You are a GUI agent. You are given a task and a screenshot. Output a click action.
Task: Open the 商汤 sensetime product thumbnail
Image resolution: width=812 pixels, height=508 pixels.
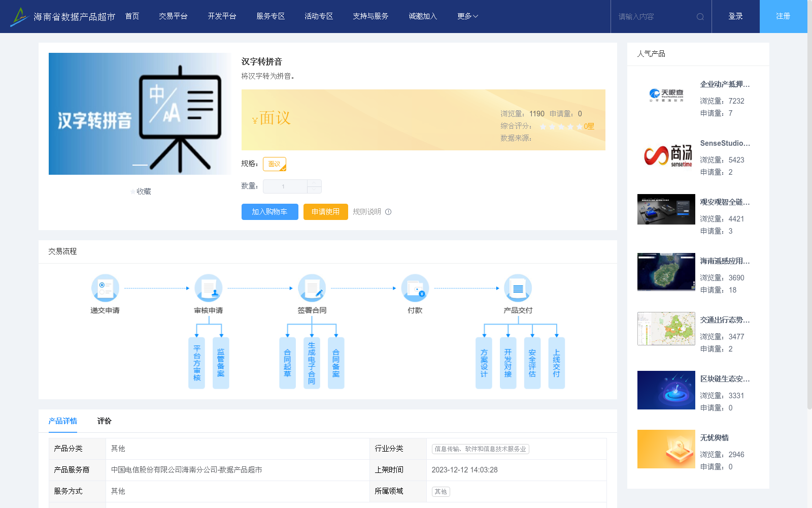[666, 154]
